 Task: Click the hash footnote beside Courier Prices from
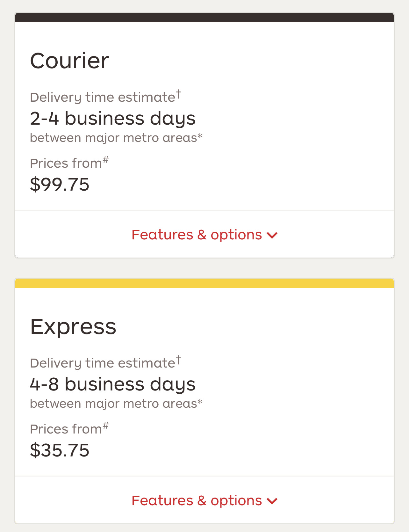click(x=106, y=159)
